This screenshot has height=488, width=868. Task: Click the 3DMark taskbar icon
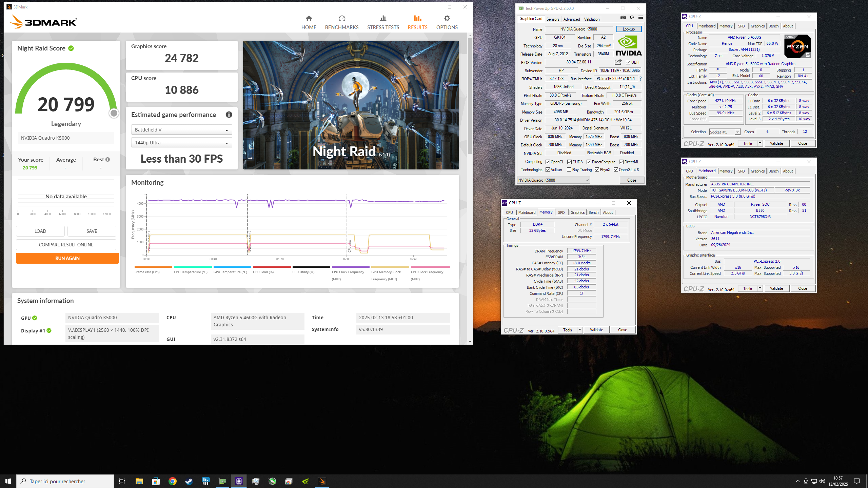coord(322,481)
